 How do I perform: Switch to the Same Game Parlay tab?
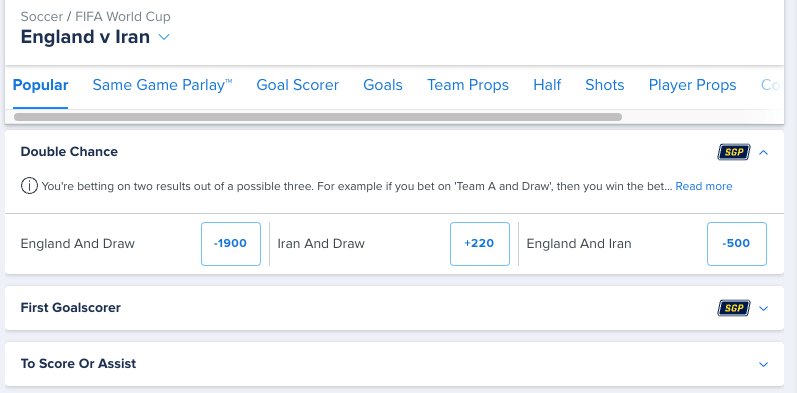pyautogui.click(x=162, y=85)
